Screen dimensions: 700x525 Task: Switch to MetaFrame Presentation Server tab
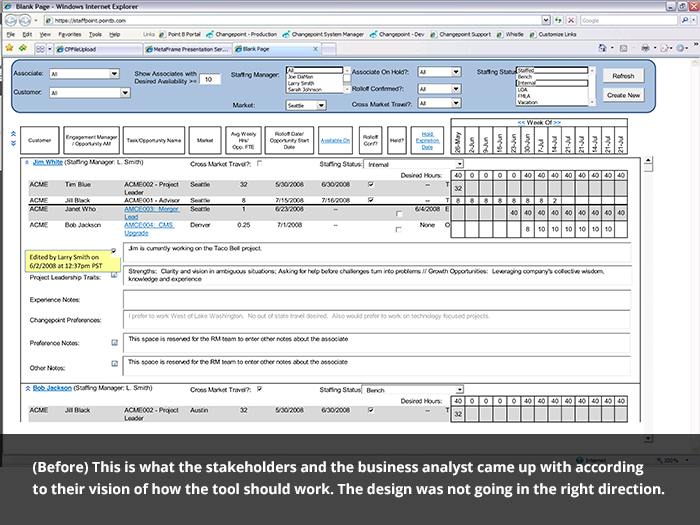[188, 49]
